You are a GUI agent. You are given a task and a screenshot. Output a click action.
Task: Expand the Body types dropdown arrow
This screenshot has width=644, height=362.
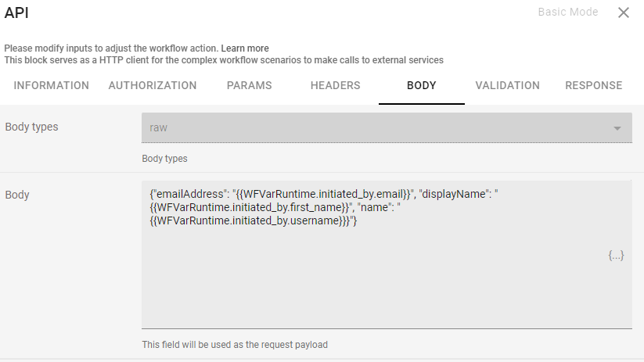617,128
